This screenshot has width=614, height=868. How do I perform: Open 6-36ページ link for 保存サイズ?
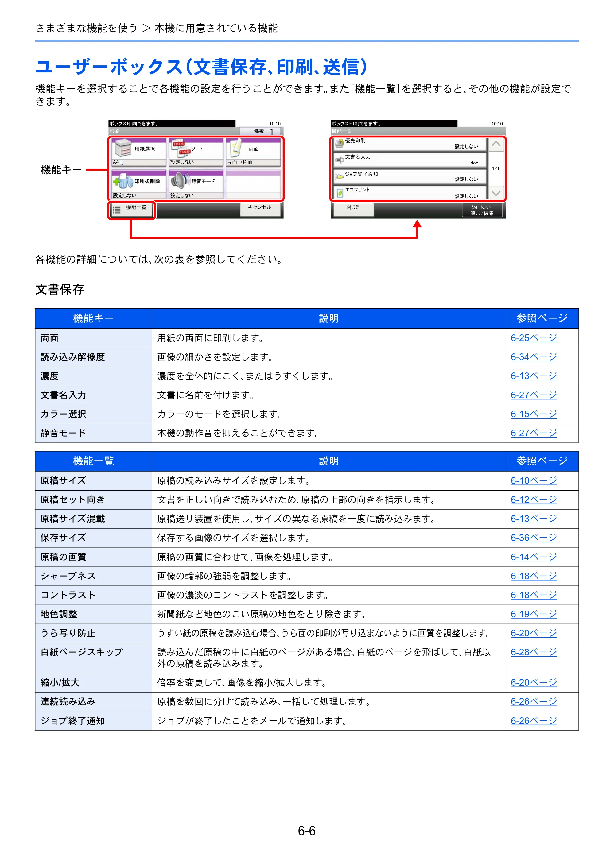coord(534,538)
